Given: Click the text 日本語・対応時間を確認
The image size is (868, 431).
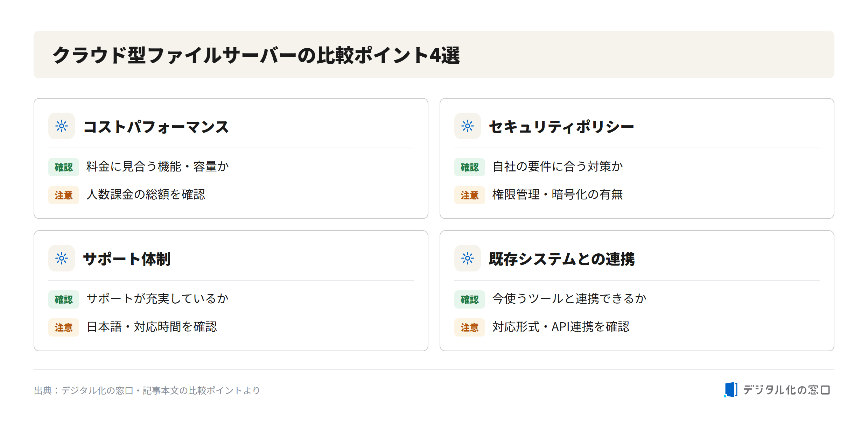Looking at the screenshot, I should click(x=152, y=327).
